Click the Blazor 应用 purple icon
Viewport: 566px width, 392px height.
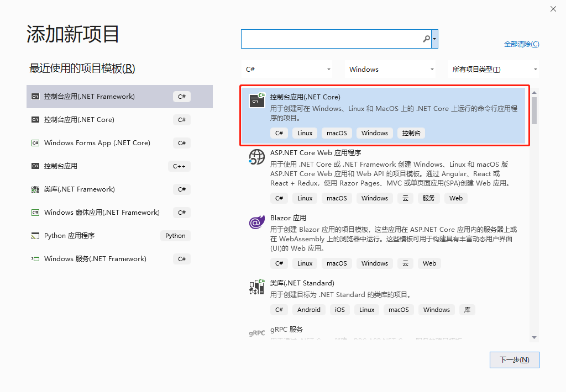tap(256, 221)
